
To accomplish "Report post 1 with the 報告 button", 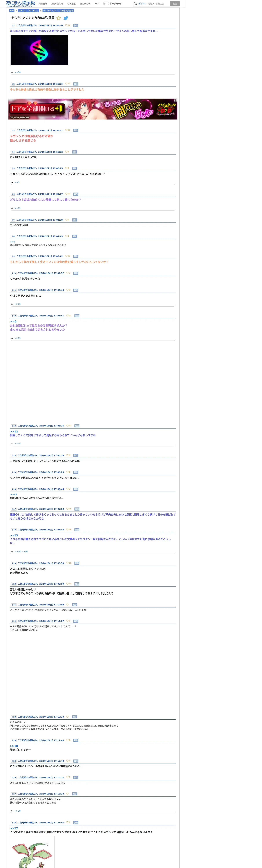I will pyautogui.click(x=76, y=26).
